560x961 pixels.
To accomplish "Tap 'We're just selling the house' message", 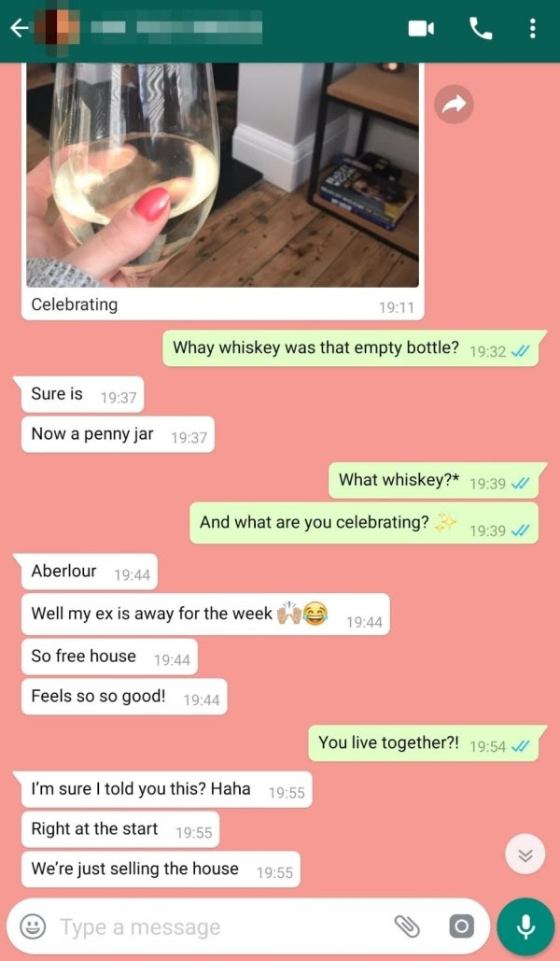I will coord(161,869).
